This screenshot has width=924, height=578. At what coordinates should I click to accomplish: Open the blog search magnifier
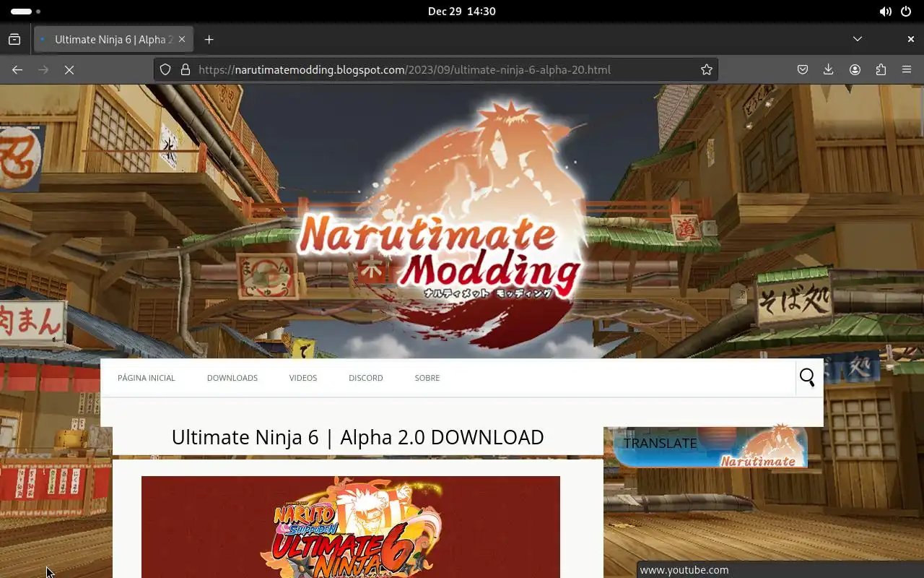[x=807, y=377]
